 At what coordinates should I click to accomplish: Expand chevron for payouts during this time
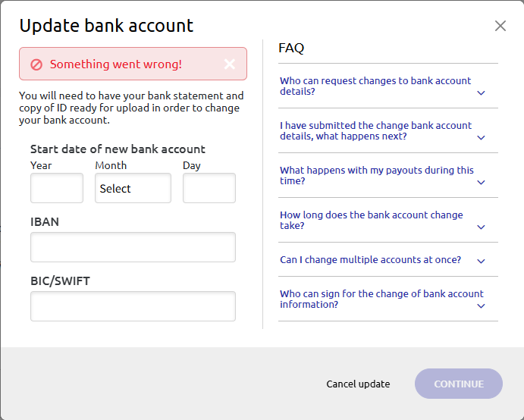481,183
